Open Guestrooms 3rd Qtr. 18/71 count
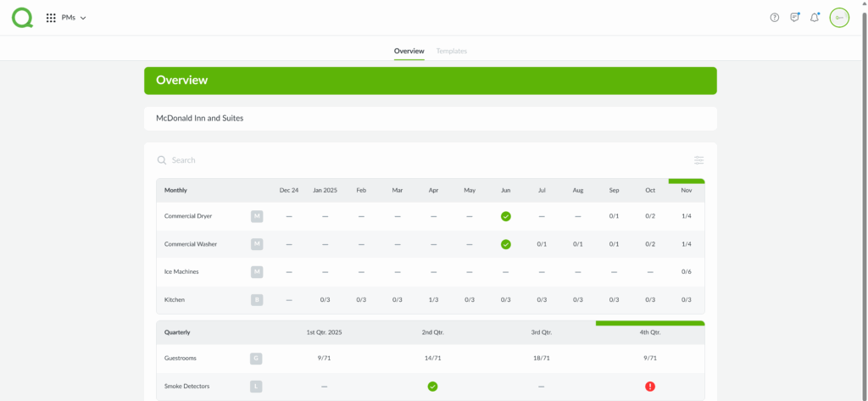The width and height of the screenshot is (868, 401). [541, 359]
